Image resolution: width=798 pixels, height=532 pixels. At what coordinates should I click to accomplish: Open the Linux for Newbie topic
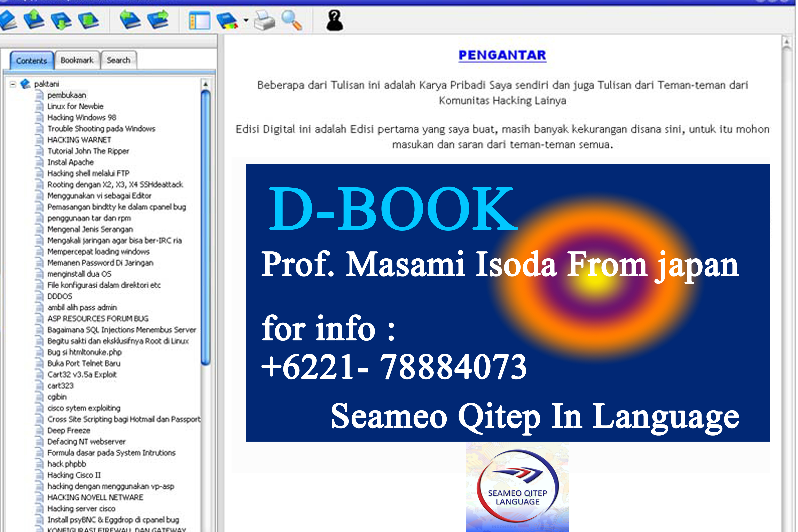75,106
